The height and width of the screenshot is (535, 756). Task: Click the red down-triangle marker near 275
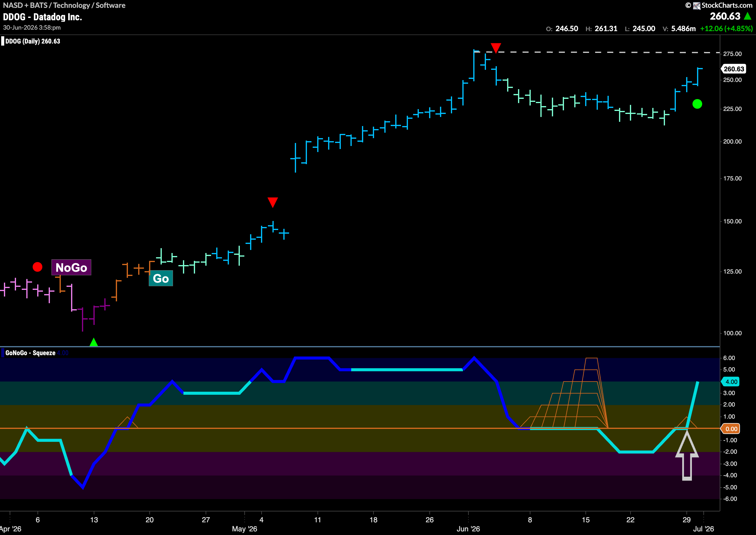496,48
